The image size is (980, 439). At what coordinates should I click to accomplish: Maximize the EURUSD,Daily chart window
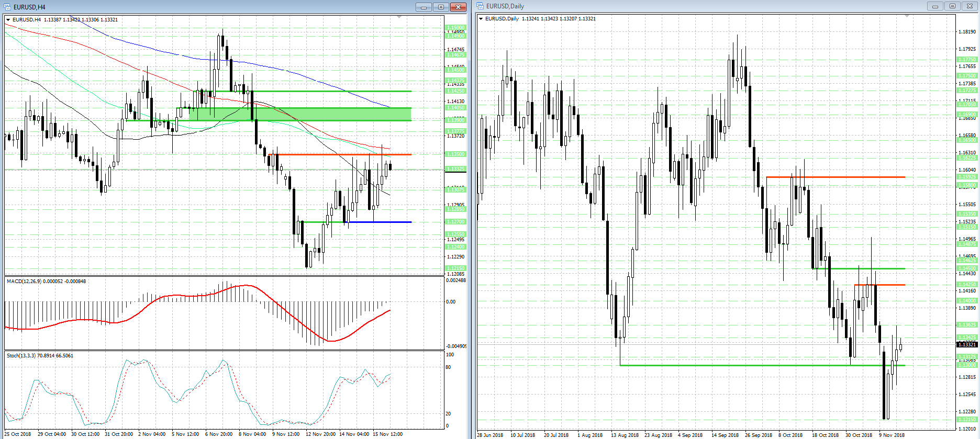pos(952,6)
